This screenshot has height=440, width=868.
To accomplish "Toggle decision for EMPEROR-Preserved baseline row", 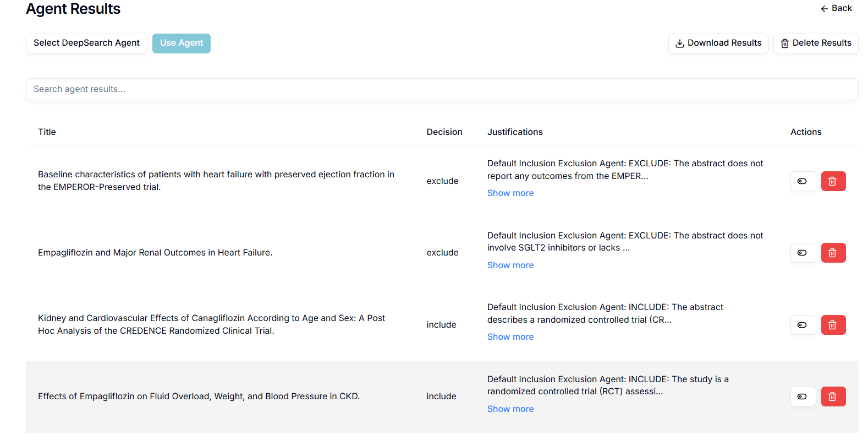I will (803, 181).
